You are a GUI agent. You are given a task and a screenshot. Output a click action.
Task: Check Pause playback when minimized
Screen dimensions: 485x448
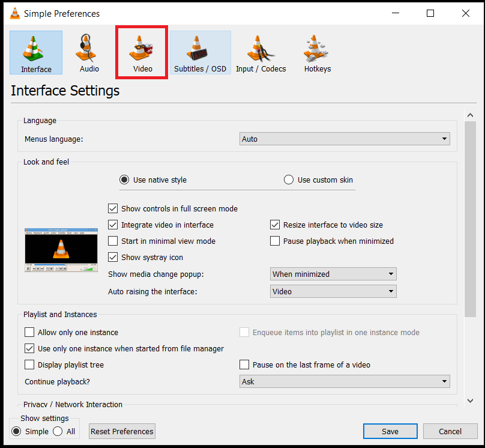coord(275,241)
